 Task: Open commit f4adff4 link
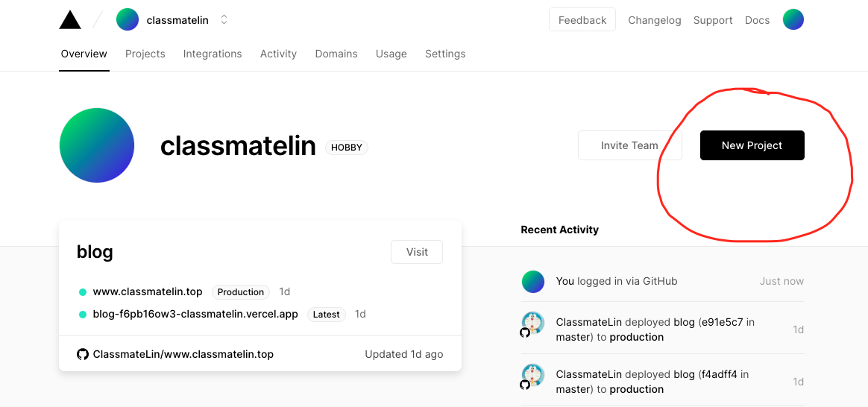click(x=719, y=373)
